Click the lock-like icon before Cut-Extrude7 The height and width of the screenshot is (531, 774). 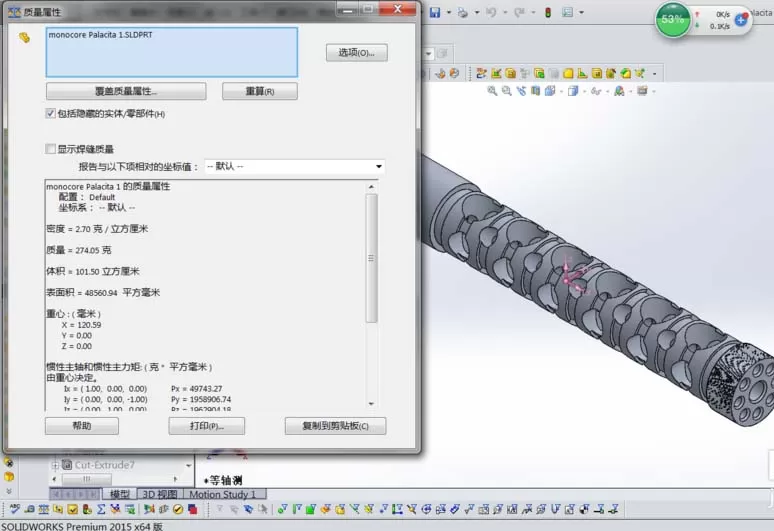click(x=67, y=465)
